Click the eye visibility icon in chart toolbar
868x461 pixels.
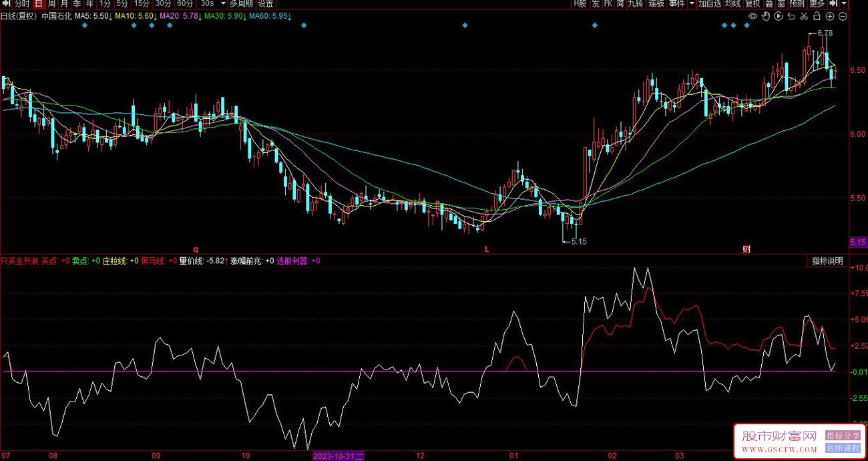(752, 16)
